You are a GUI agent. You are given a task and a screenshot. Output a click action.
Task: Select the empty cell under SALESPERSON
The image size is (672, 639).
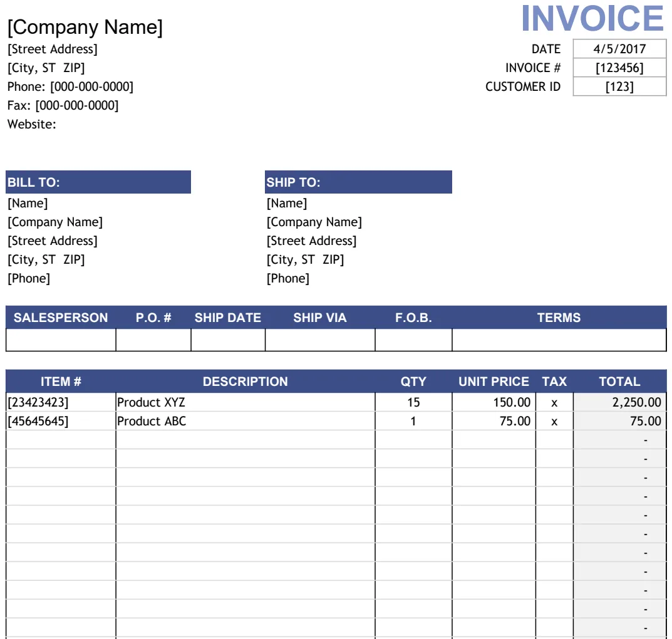(x=61, y=340)
